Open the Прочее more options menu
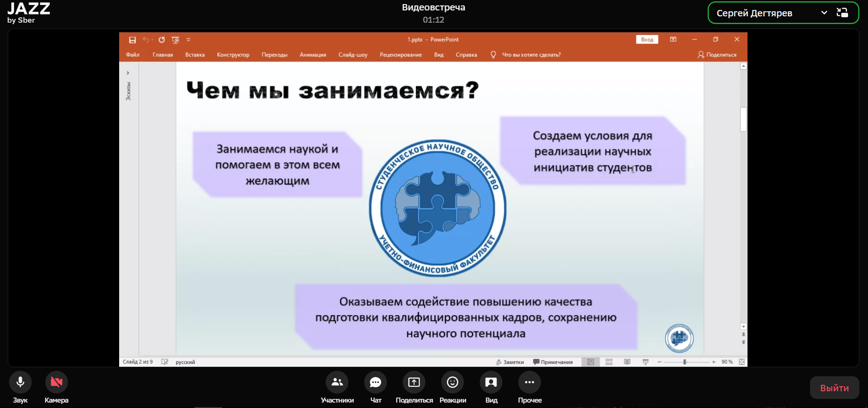 [x=530, y=382]
